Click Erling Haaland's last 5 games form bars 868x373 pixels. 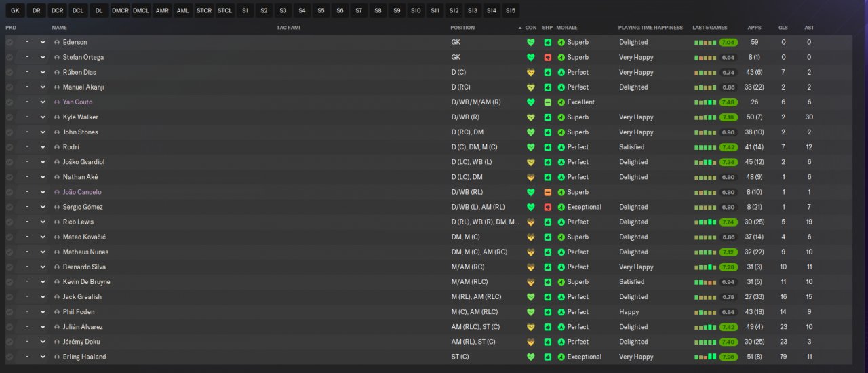click(x=705, y=357)
